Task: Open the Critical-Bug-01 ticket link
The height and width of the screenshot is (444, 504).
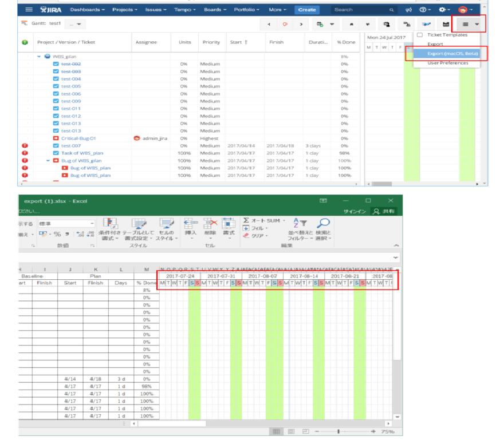Action: click(x=78, y=138)
